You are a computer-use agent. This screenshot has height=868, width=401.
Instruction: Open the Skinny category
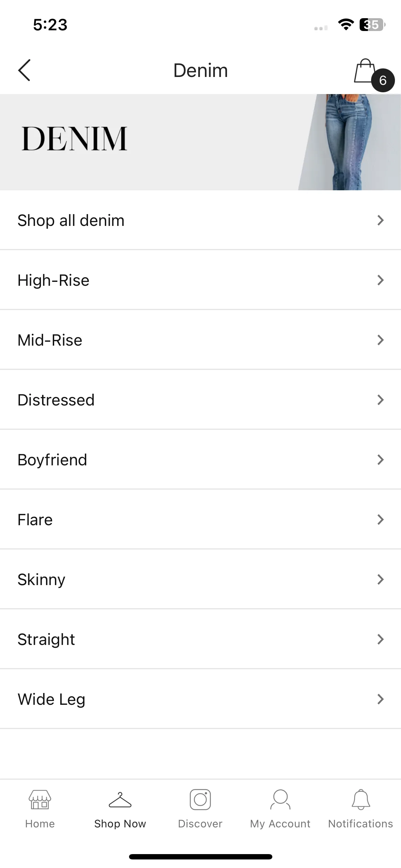(200, 579)
